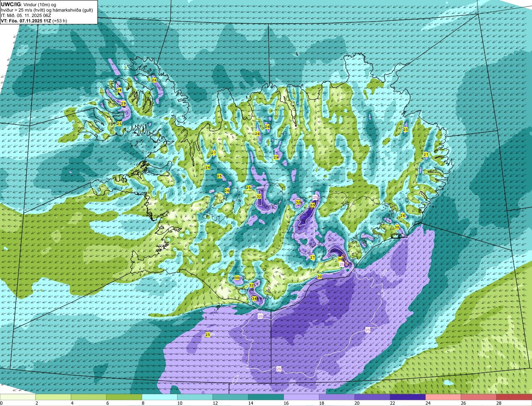Screen dimensions: 532x406
Task: Click the red legend swatch above 28
Action: (514, 397)
